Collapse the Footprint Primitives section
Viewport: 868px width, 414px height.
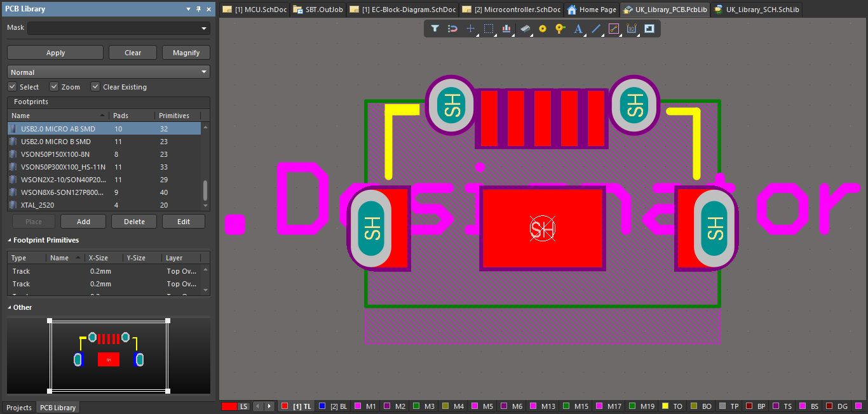tap(10, 240)
